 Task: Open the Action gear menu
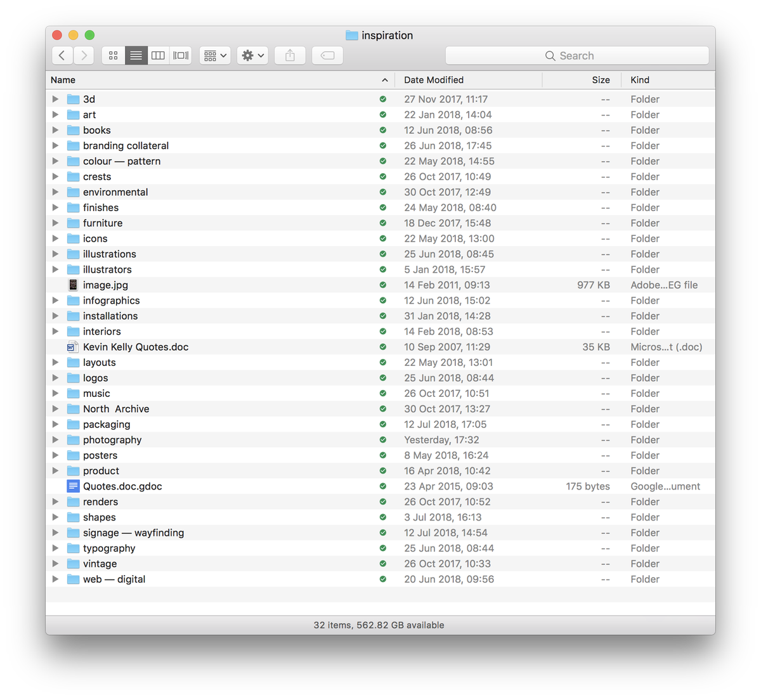252,56
